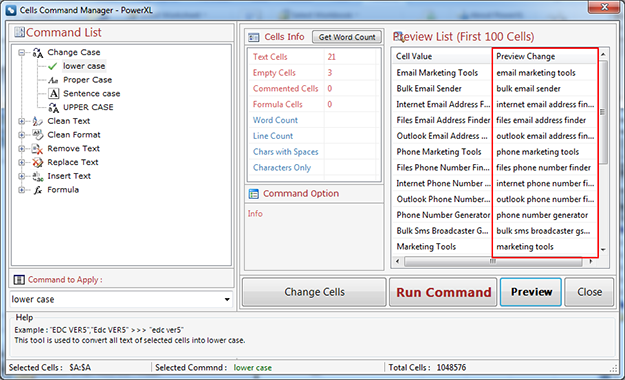Click the horizontal scrollbar right arrow
The width and height of the screenshot is (625, 380).
click(x=591, y=262)
